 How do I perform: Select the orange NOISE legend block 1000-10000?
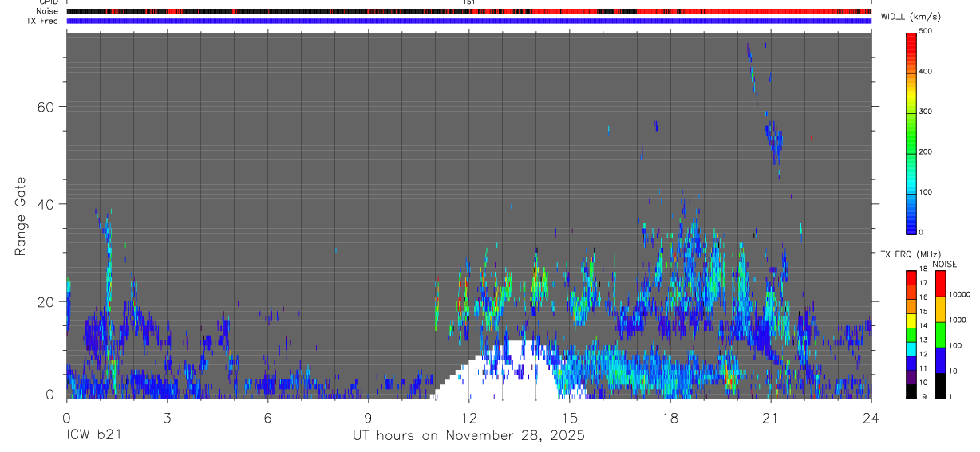tap(940, 309)
